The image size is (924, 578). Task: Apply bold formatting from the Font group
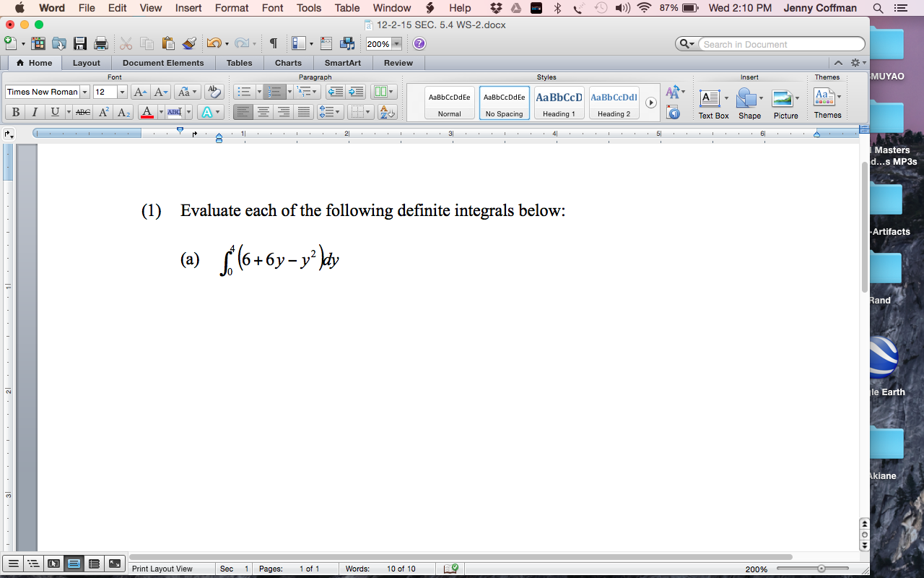pos(15,112)
